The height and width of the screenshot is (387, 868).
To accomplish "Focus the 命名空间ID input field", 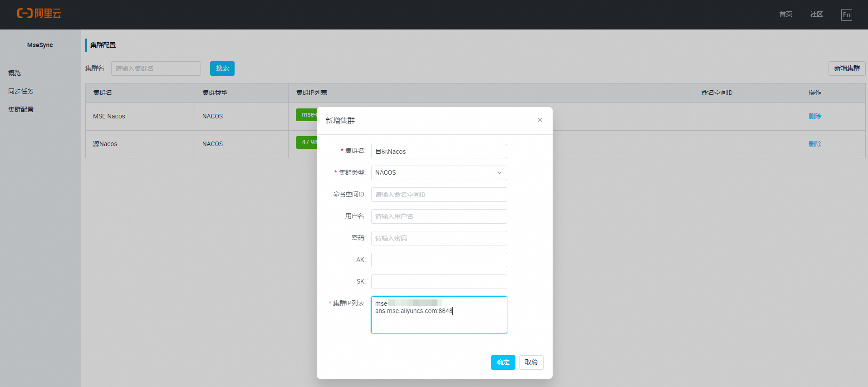I will [x=439, y=195].
